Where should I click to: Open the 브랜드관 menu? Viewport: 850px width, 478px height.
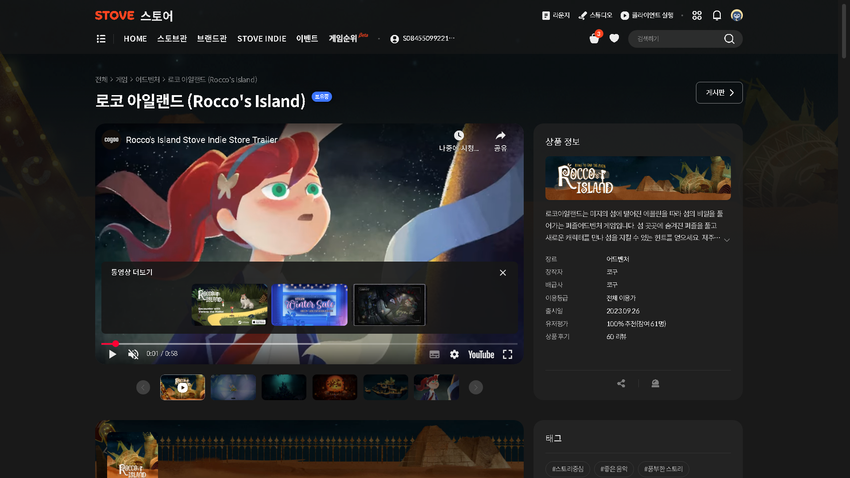pos(212,38)
